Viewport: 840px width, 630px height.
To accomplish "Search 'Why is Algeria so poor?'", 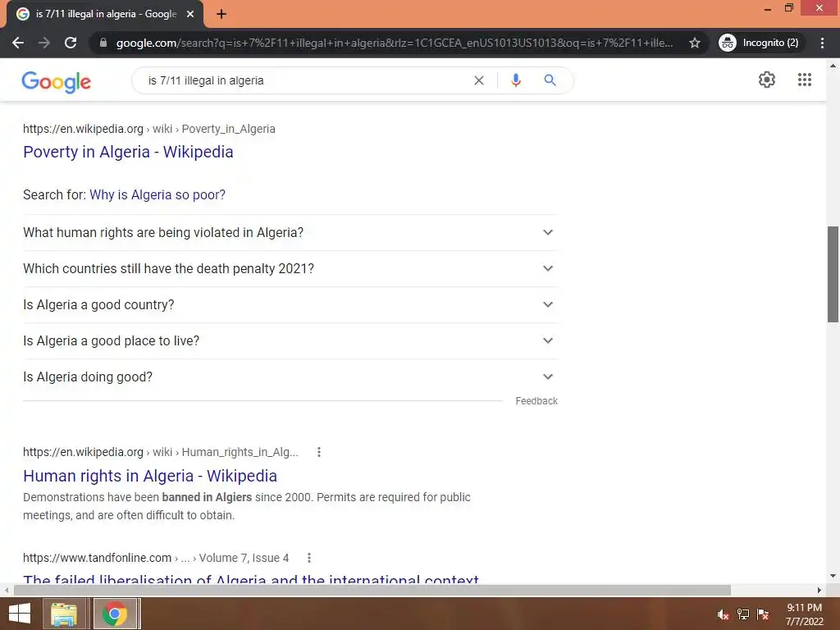I will 157,194.
